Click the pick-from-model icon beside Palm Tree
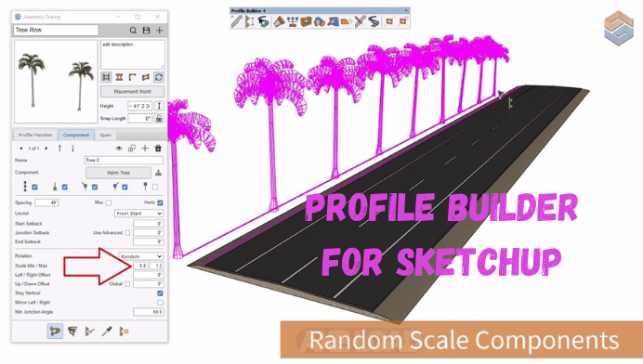The image size is (643, 364). [x=158, y=173]
